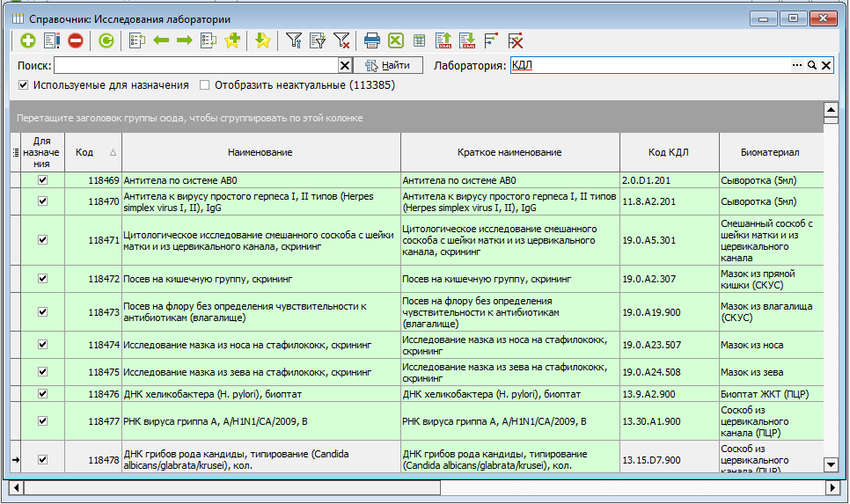Enable 'Отобразить неактуальные' checkbox
Screen dimensions: 850x504
click(x=205, y=85)
